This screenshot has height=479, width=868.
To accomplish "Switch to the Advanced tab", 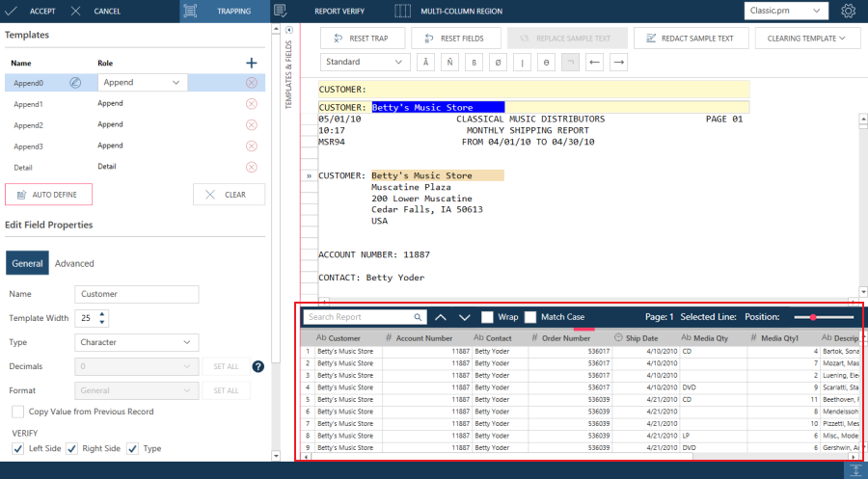I will pos(74,263).
